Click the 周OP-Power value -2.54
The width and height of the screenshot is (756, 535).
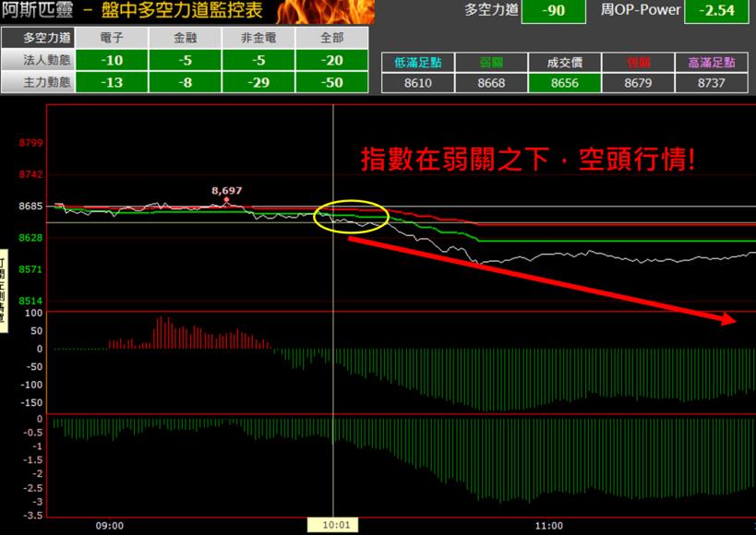coord(718,13)
